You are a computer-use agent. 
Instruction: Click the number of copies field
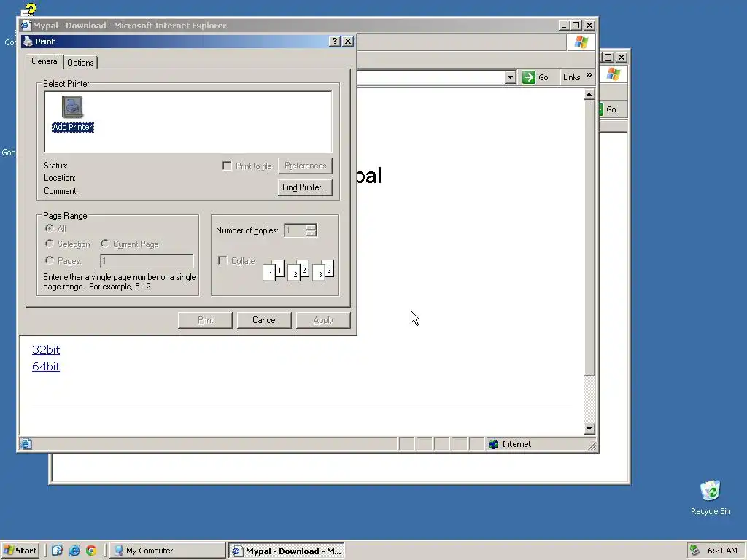coord(295,230)
